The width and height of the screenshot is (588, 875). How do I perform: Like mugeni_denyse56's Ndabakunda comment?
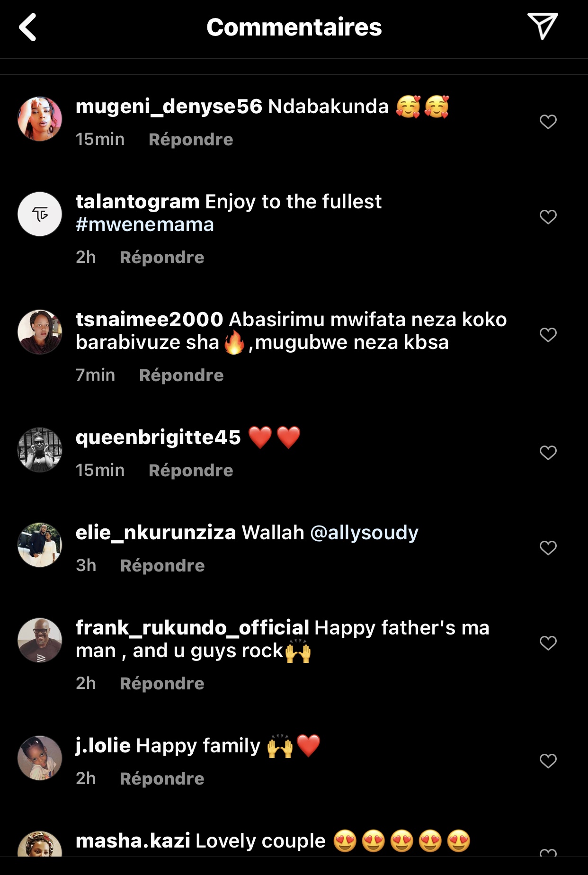point(548,122)
